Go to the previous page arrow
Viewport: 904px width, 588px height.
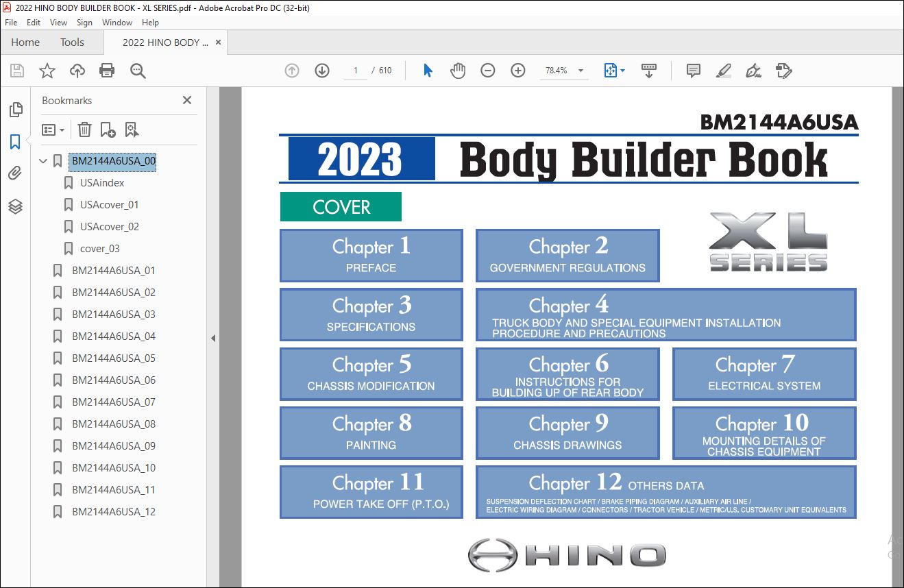pyautogui.click(x=292, y=70)
